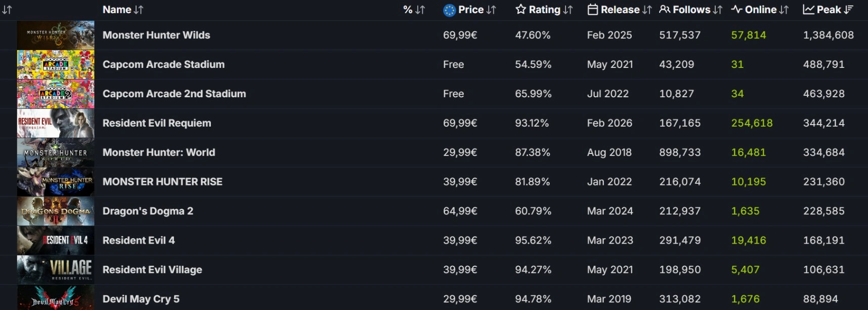Sort by Name using its sort arrows
This screenshot has height=310, width=868.
139,10
